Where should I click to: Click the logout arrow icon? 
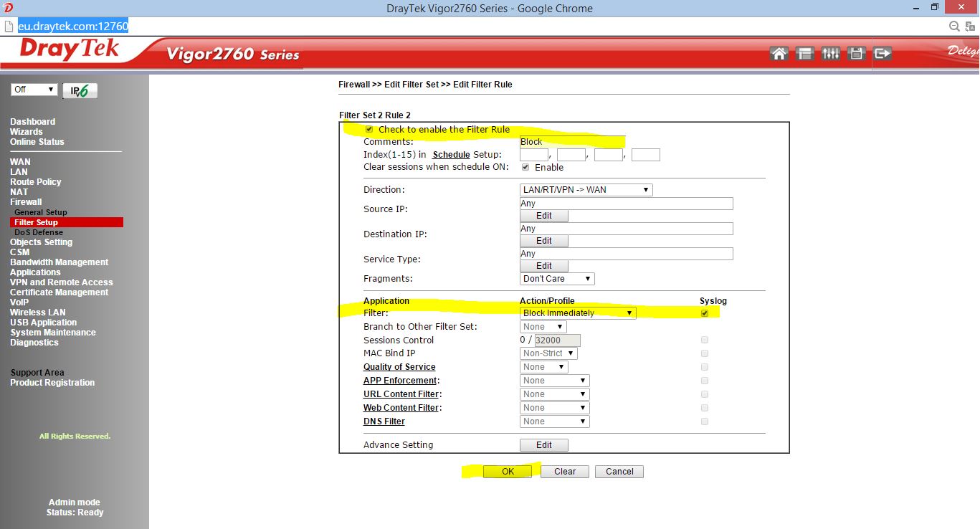883,54
